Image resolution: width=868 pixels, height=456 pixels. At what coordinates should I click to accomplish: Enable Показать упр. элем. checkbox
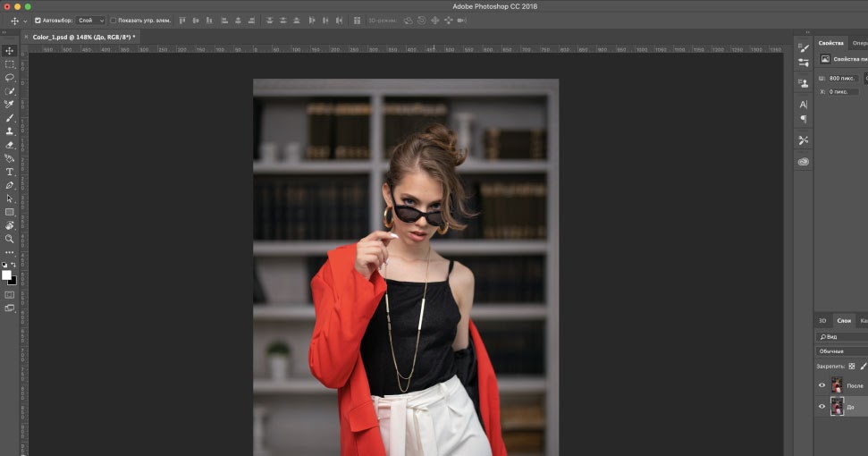[114, 21]
